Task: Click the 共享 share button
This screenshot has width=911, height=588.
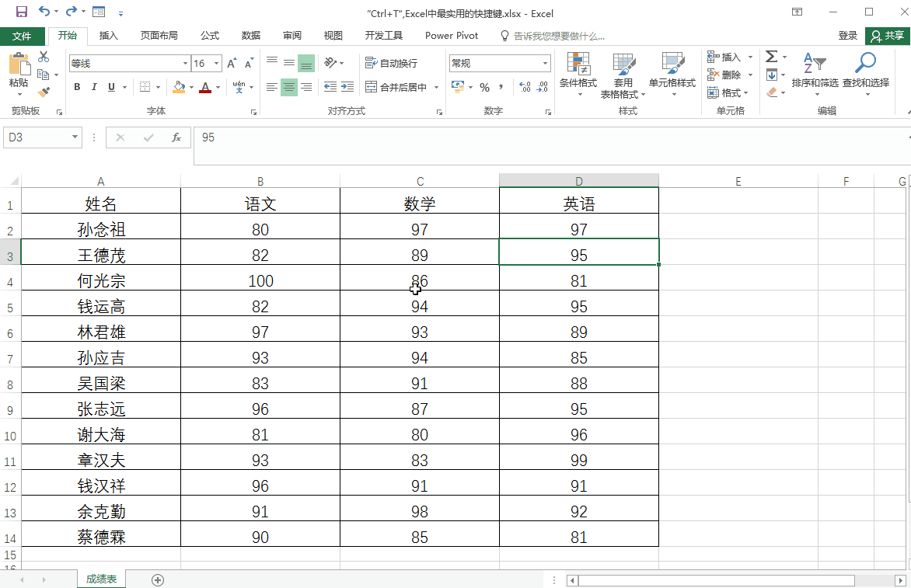Action: point(888,36)
